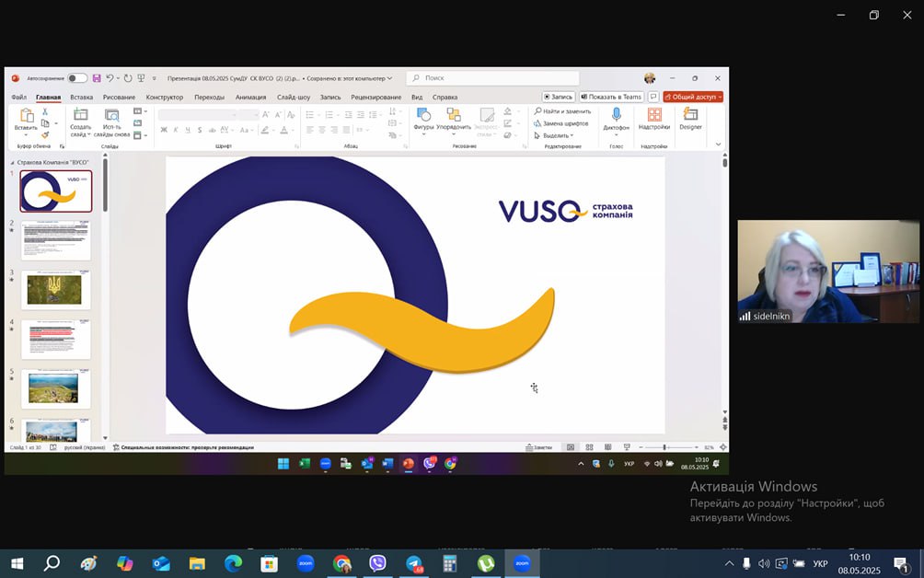Open Telegram from the Windows taskbar
This screenshot has height=578, width=924.
413,564
